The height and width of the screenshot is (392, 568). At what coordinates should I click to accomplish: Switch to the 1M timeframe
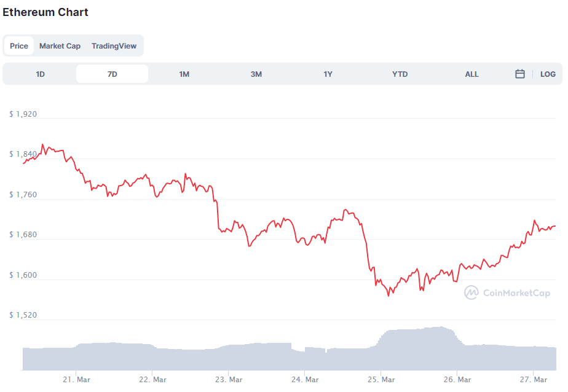point(184,74)
